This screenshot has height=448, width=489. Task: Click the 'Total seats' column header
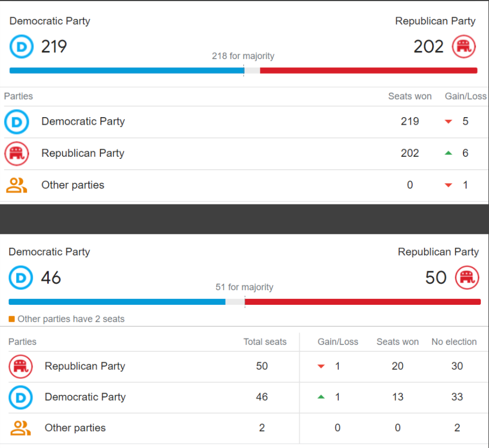coord(265,342)
